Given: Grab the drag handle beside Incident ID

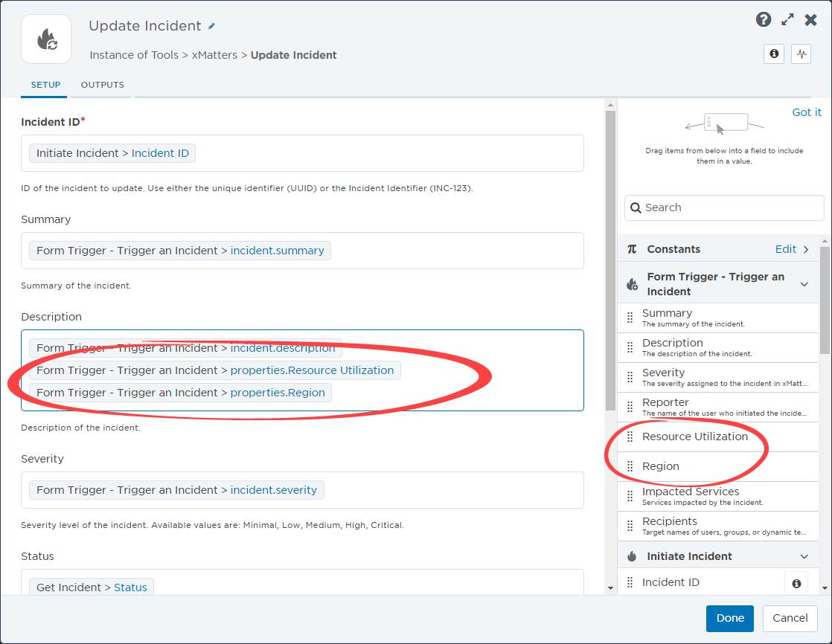Looking at the screenshot, I should (x=630, y=582).
